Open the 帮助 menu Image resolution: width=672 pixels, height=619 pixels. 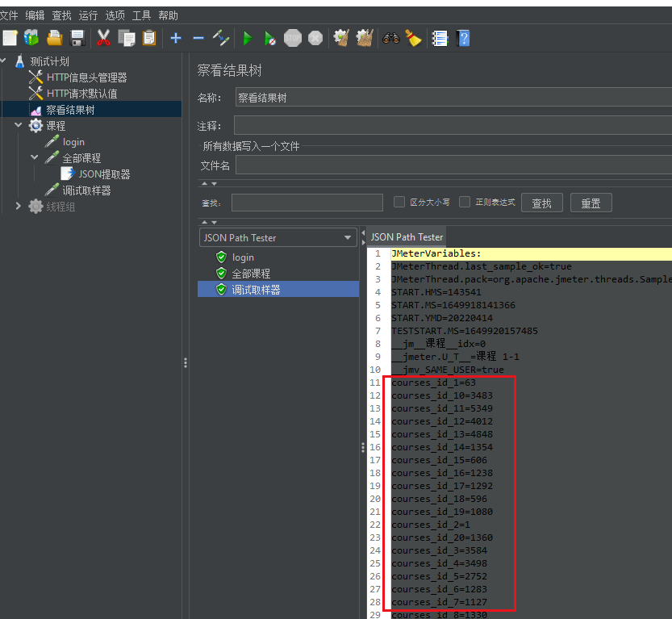pos(168,16)
